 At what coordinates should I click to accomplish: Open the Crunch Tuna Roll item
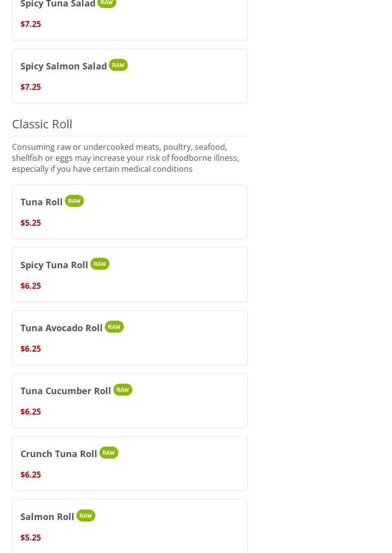[58, 454]
